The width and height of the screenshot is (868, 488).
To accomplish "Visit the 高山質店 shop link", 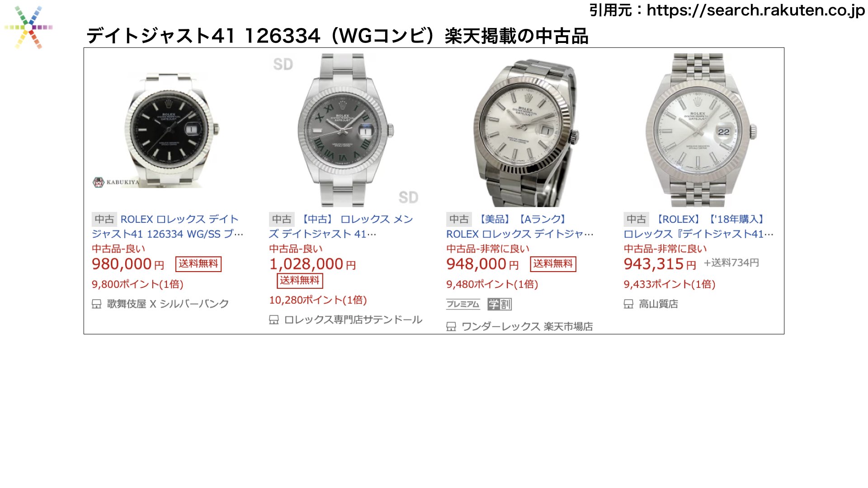I will point(658,304).
